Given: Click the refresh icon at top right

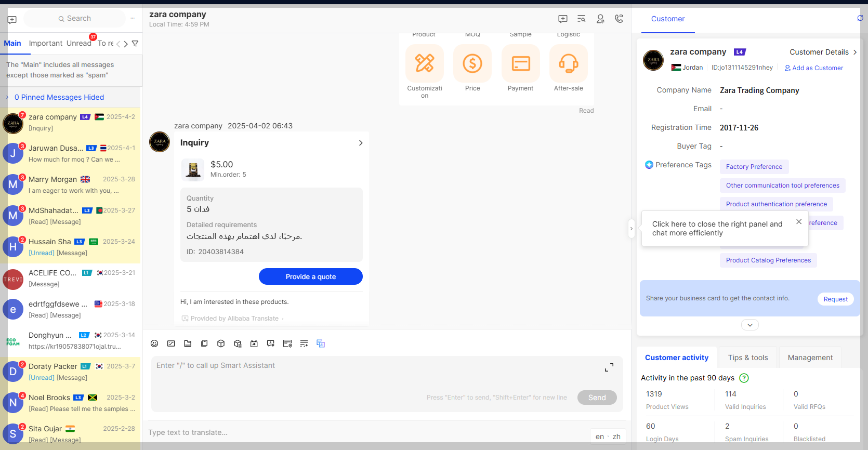Looking at the screenshot, I should click(860, 18).
